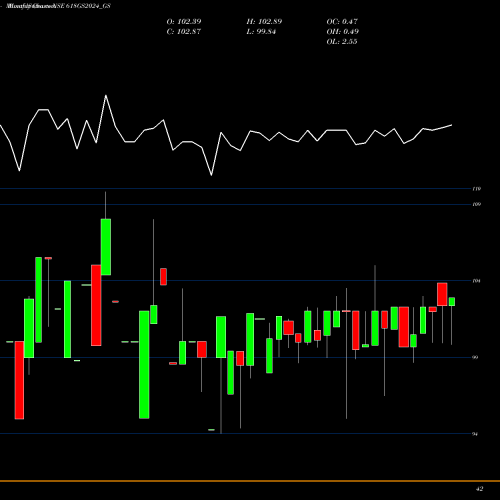Click the 'OL: 2.55' reading
500x500 pixels.
pos(342,42)
